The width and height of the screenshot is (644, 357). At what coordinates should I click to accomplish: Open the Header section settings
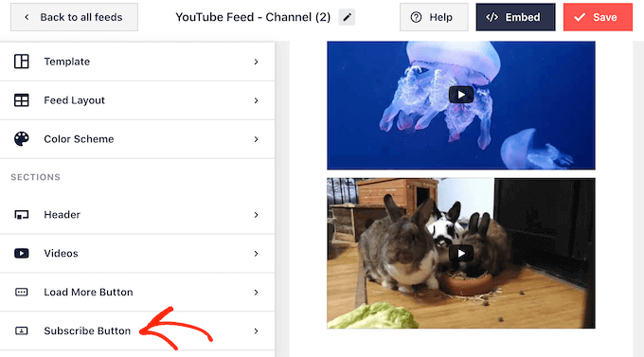pyautogui.click(x=137, y=215)
